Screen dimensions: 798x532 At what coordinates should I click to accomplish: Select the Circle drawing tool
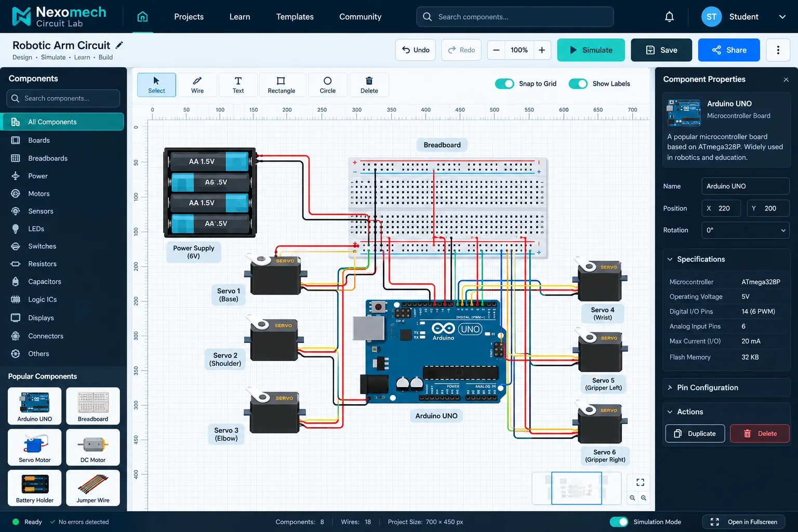[x=327, y=85]
